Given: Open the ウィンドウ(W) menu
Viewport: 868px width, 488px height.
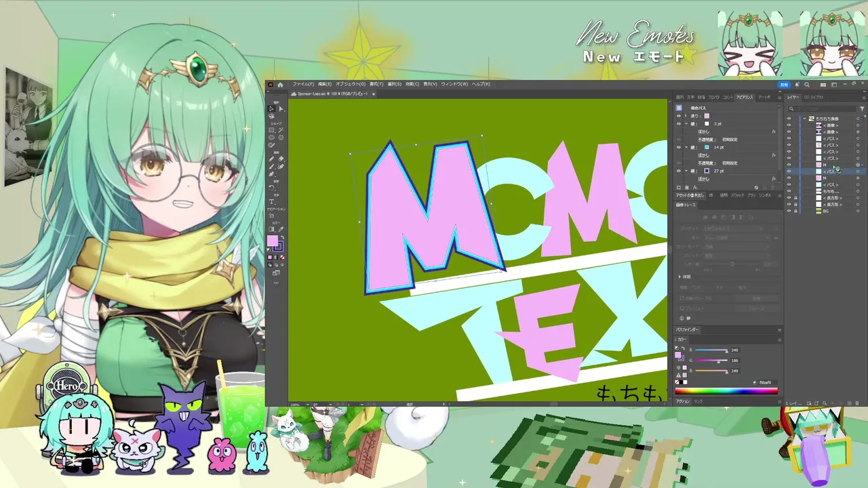Looking at the screenshot, I should point(454,84).
